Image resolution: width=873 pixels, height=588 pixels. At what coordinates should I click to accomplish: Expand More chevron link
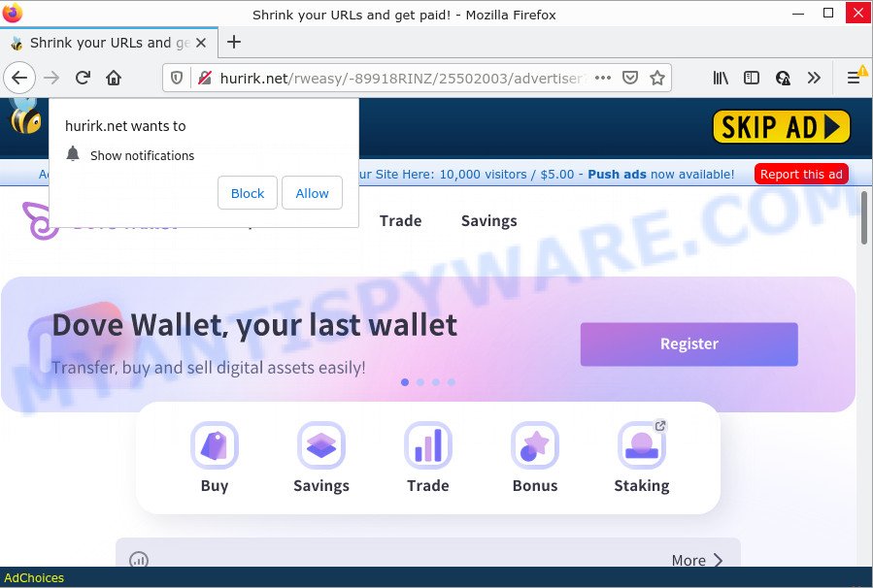[697, 560]
